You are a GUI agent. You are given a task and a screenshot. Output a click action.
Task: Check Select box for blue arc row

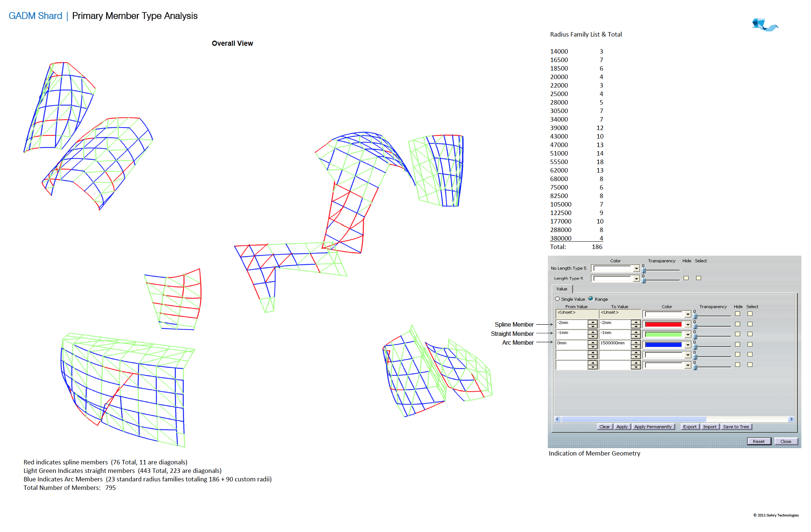(750, 344)
